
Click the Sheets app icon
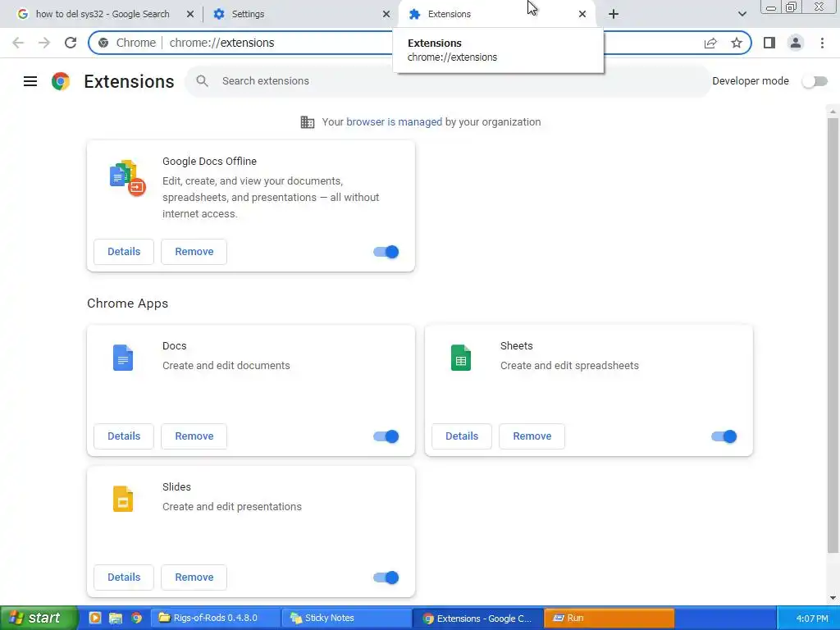point(461,358)
